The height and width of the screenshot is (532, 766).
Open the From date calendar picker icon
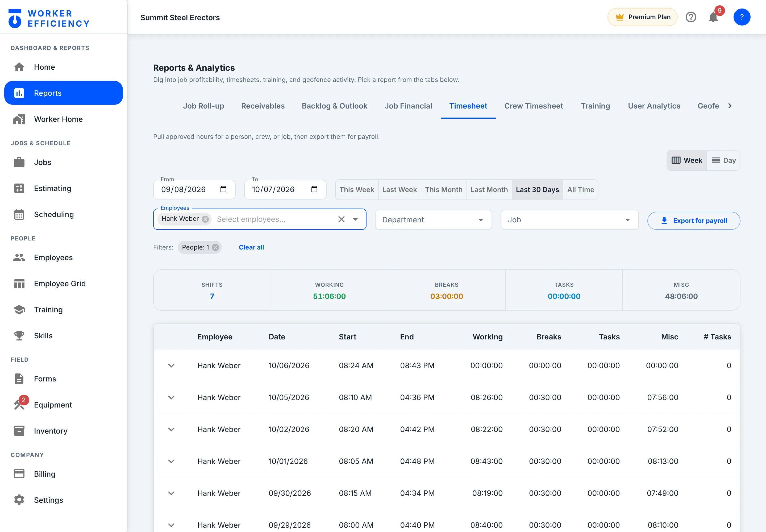point(223,189)
